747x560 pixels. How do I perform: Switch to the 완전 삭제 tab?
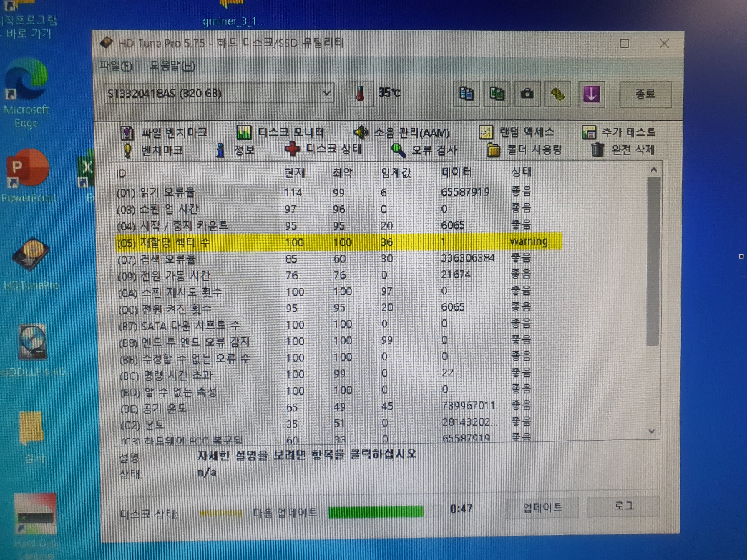(x=623, y=150)
